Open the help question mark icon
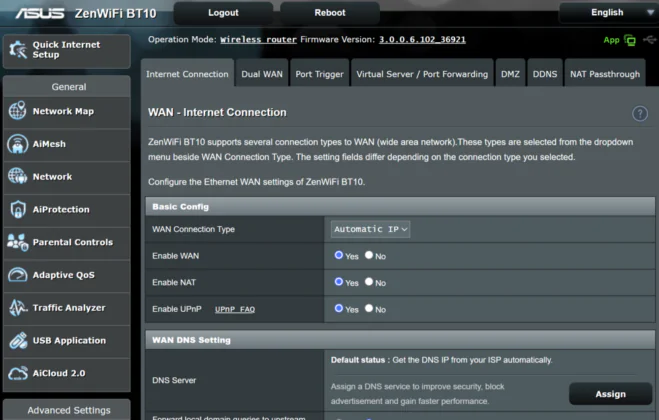This screenshot has height=420, width=659. (640, 113)
